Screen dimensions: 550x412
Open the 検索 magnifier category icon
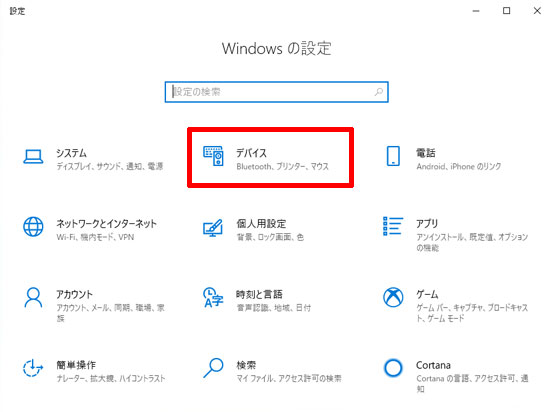tap(213, 368)
